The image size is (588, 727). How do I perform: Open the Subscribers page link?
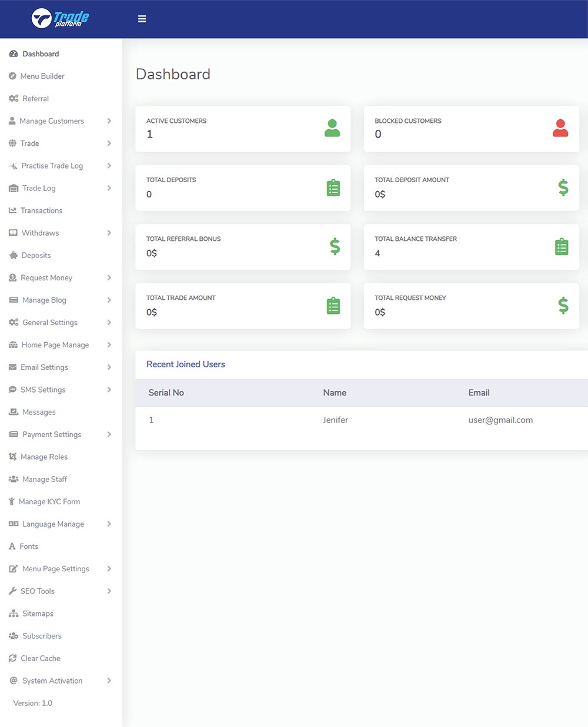(42, 636)
